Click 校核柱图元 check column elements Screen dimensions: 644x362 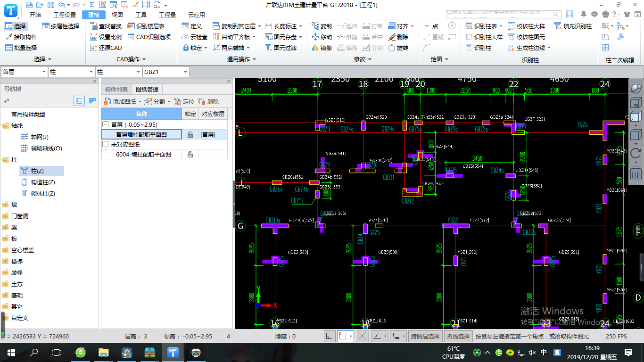pos(527,37)
